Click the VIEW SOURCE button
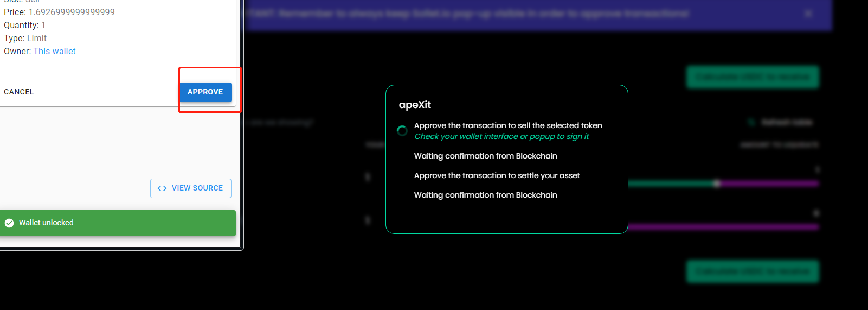Image resolution: width=868 pixels, height=310 pixels. pos(191,188)
